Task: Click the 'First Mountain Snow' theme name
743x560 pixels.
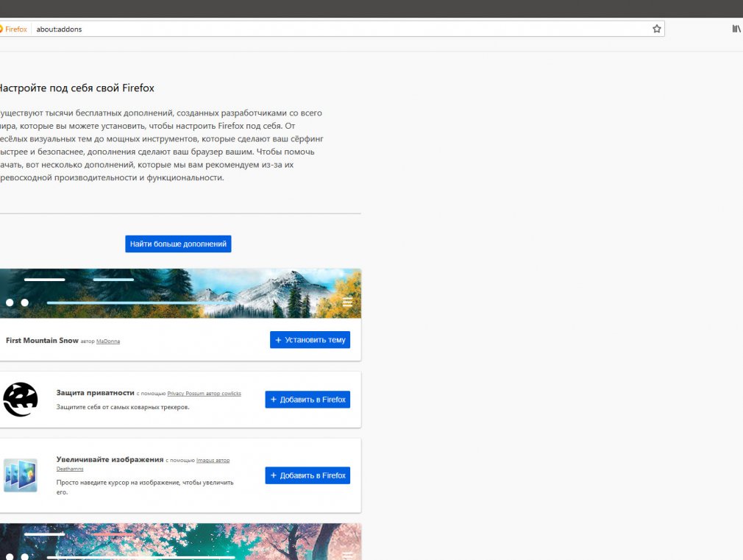Action: pyautogui.click(x=42, y=341)
